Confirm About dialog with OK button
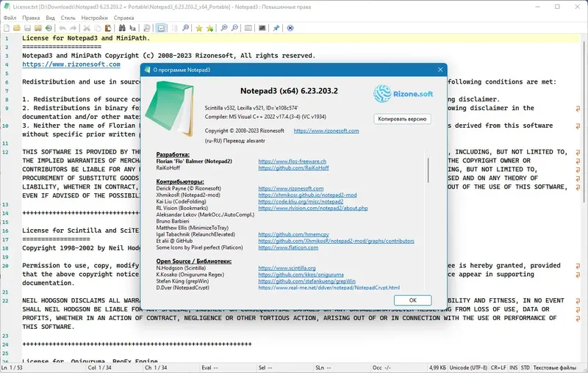588x373 pixels. point(412,300)
